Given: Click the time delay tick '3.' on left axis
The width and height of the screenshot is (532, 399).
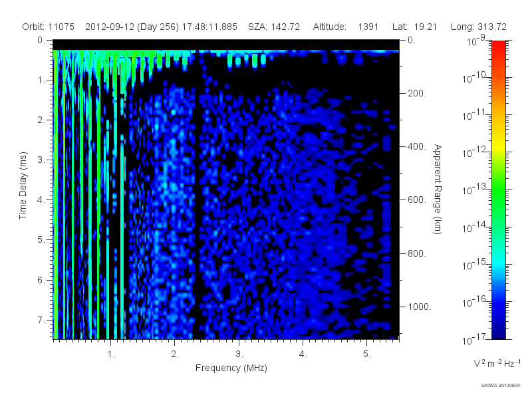Looking at the screenshot, I should 41,160.
